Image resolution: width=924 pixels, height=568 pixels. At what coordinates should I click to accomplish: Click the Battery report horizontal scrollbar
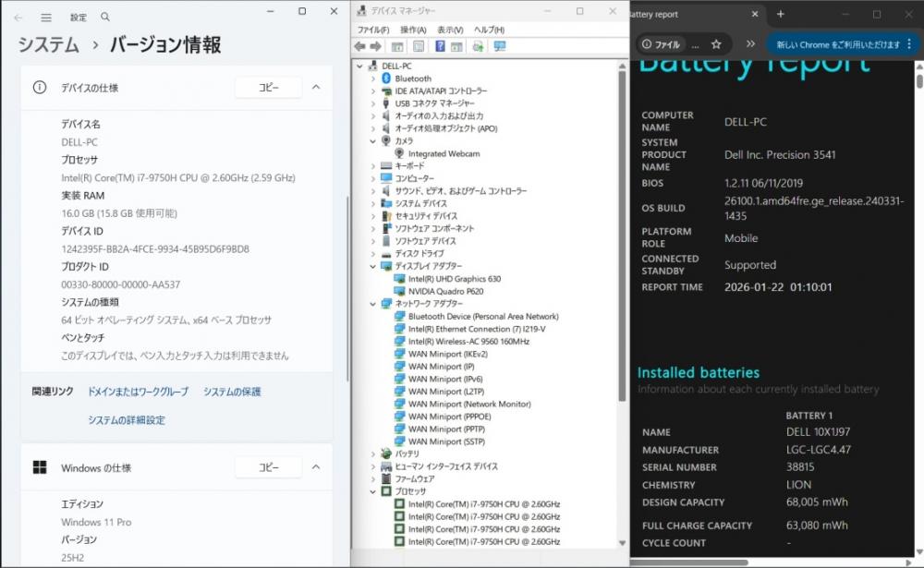click(689, 562)
